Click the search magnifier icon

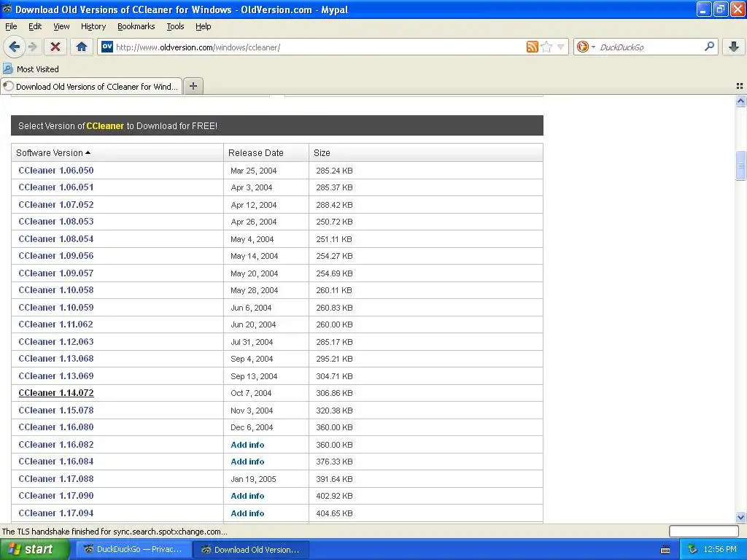(709, 47)
